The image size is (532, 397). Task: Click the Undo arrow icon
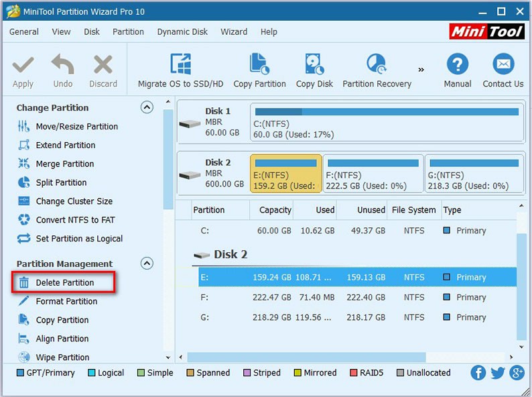(62, 64)
